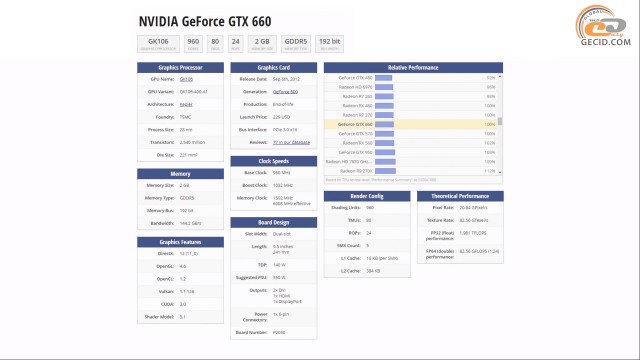Select Radeon HD 7870 GHz row label

(349, 162)
